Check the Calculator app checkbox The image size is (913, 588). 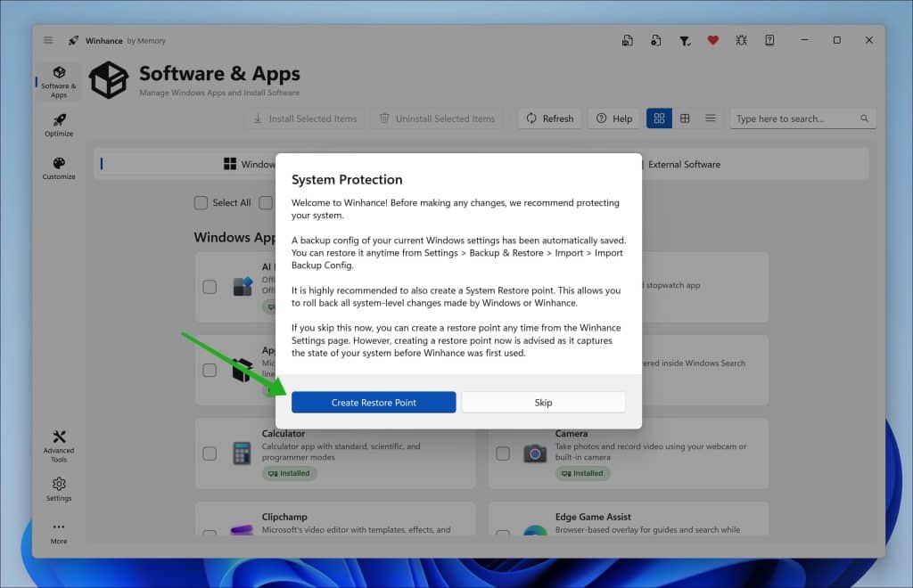click(x=210, y=453)
